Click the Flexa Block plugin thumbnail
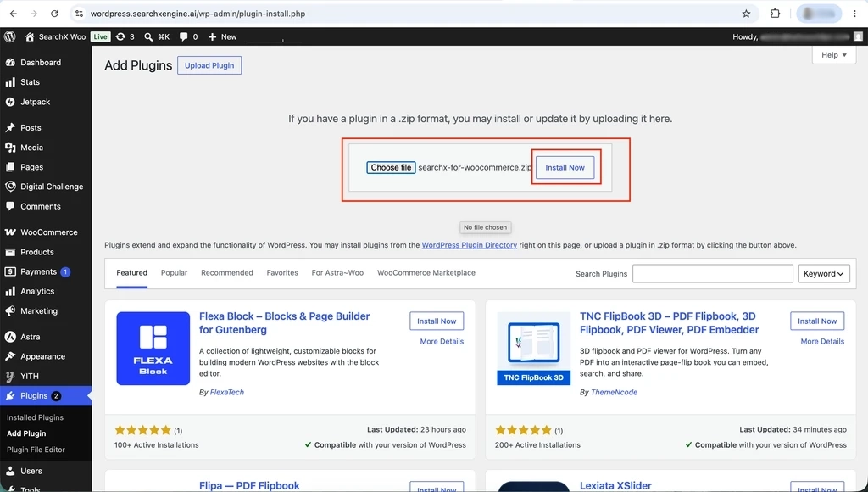868x492 pixels. [x=153, y=349]
